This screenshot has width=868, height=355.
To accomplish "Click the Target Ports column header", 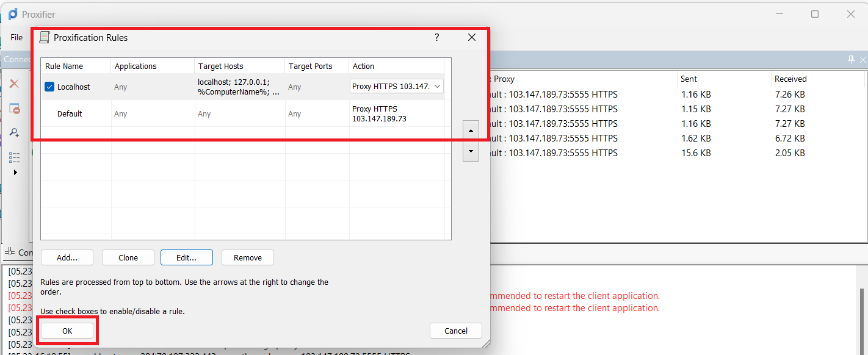I will (x=317, y=66).
